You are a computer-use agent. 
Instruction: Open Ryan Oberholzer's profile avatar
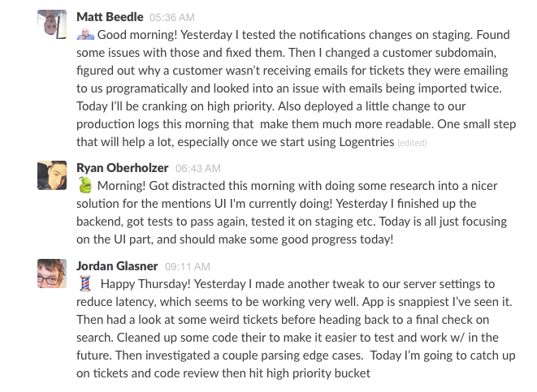pos(52,175)
